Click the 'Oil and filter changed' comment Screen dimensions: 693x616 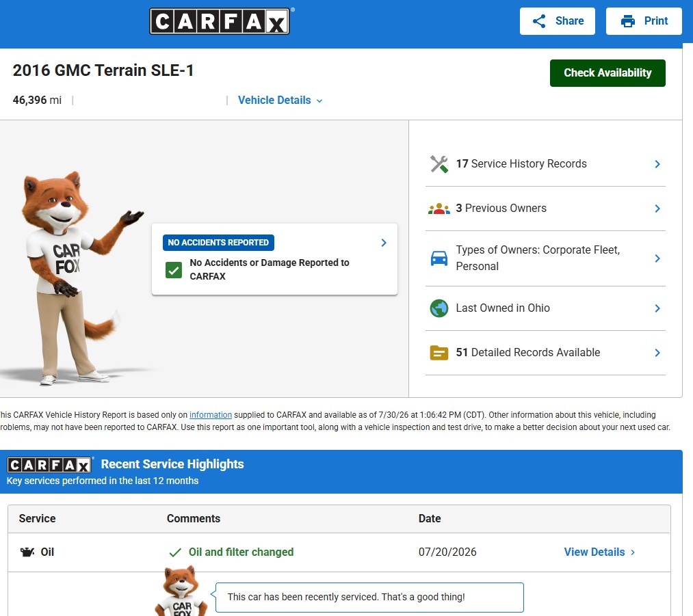click(241, 552)
